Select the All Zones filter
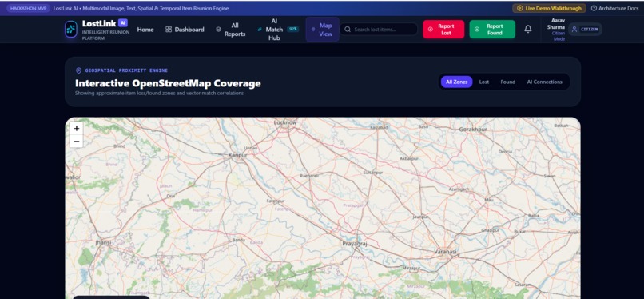The height and width of the screenshot is (299, 644). tap(457, 82)
